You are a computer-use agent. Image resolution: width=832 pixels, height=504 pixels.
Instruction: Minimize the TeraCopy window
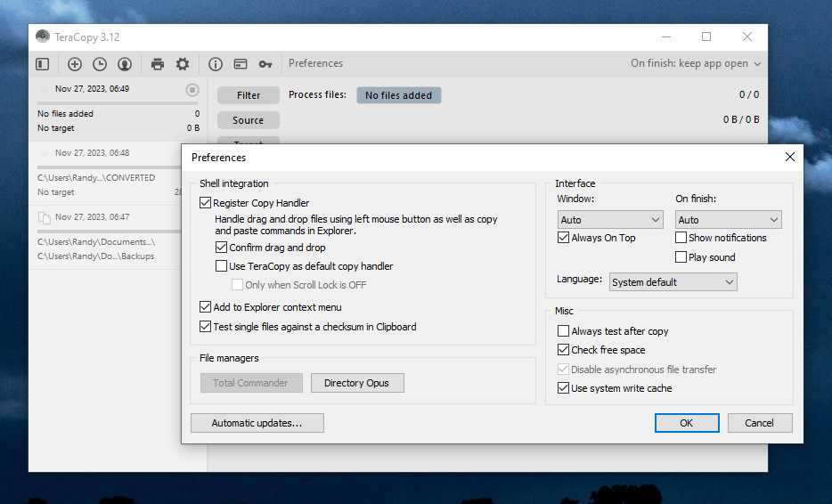pos(666,37)
